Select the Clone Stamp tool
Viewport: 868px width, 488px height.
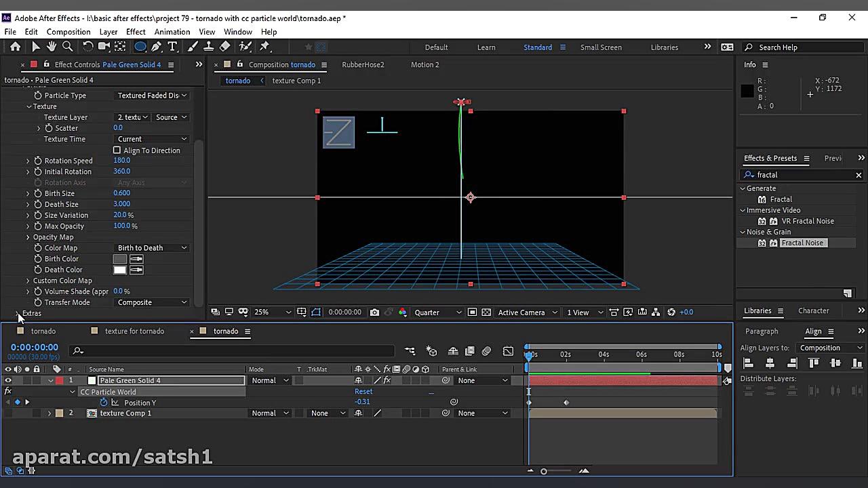click(209, 47)
